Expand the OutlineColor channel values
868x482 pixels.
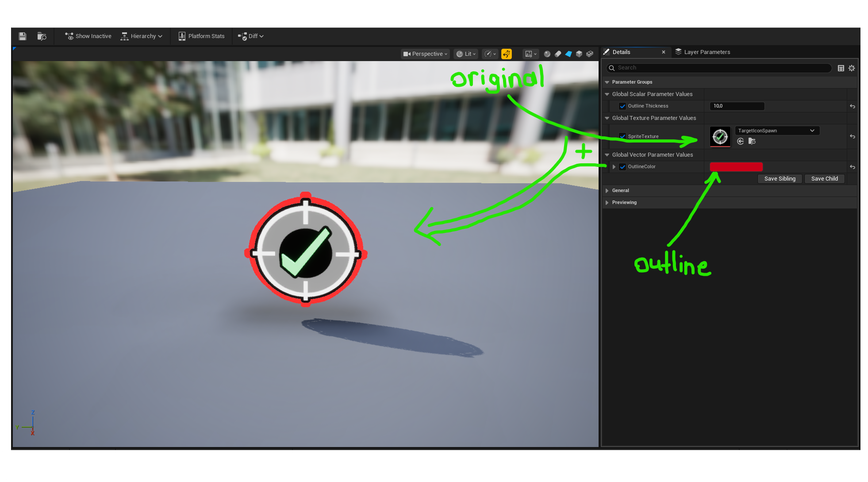pyautogui.click(x=614, y=167)
